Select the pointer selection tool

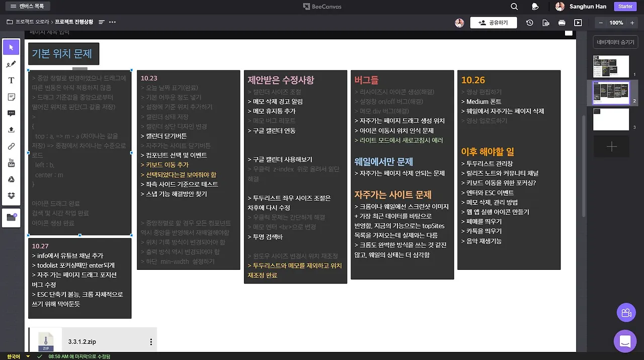click(11, 47)
